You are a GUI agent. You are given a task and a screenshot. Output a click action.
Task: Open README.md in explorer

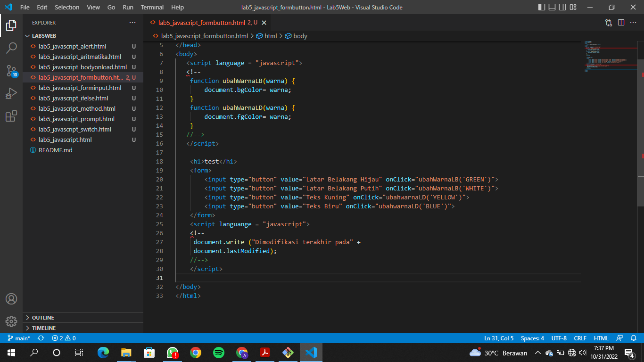click(x=83, y=150)
